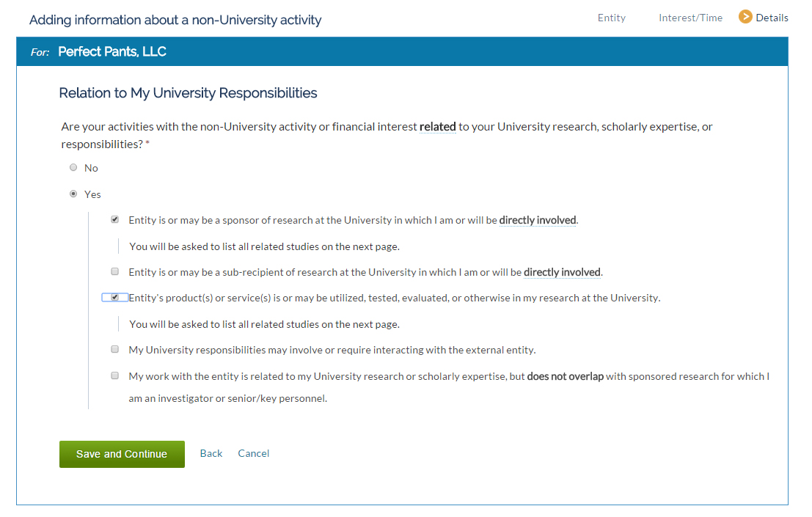Viewport: 812px width, 517px height.
Task: Click 'directly involved' term in sponsor option
Action: pyautogui.click(x=538, y=221)
